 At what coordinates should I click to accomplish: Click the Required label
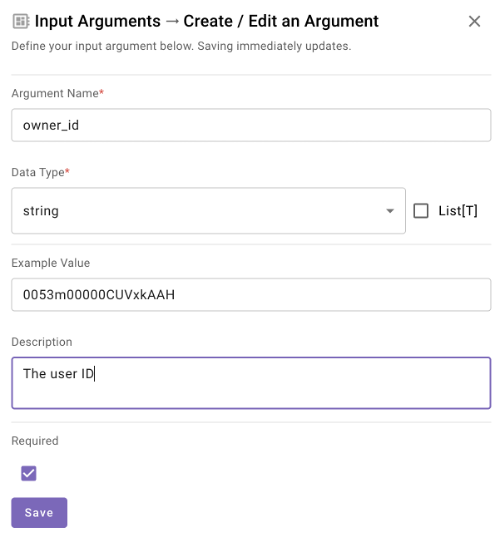point(35,441)
